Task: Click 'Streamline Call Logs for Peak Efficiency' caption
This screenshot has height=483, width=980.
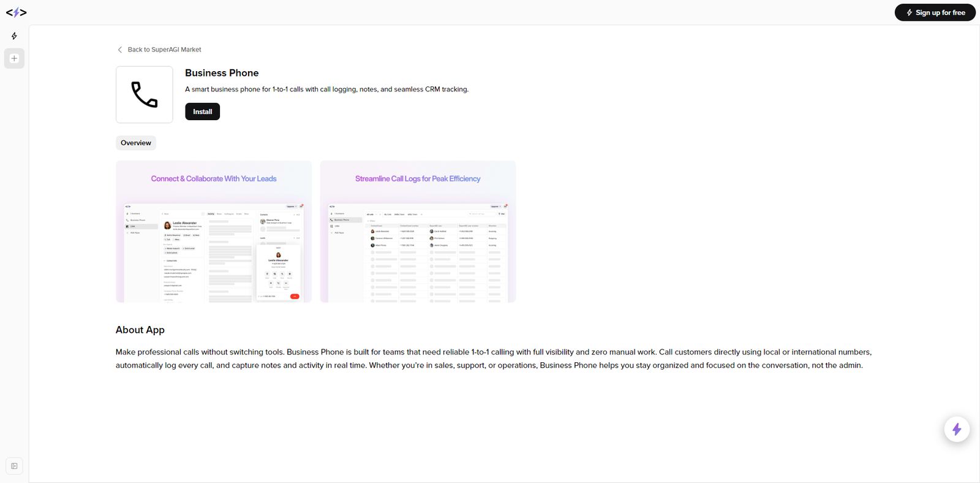Action: 418,179
